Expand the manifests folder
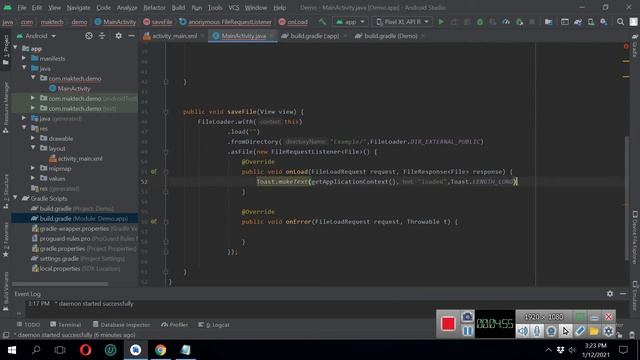Viewport: 640px width, 360px height. click(x=24, y=58)
